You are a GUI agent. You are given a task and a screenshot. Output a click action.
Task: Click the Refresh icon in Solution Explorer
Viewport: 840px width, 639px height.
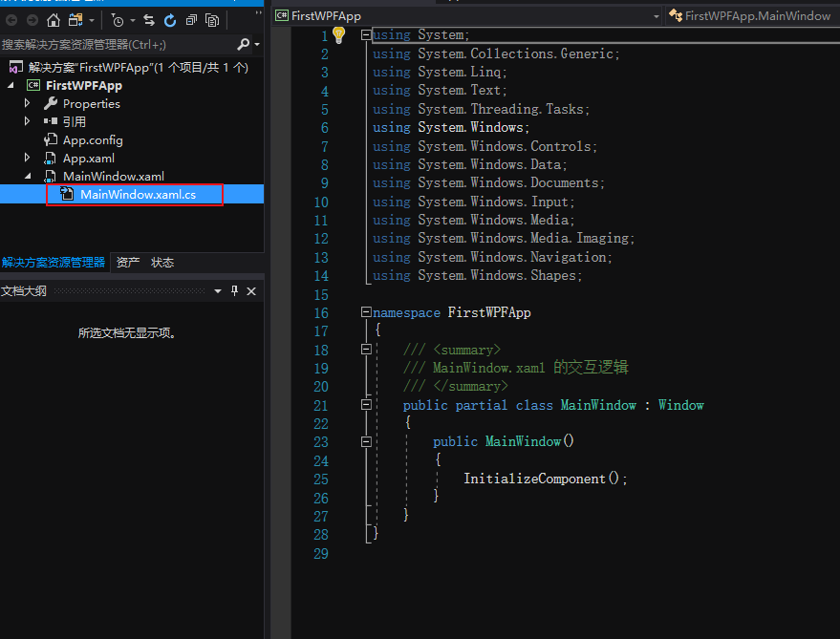point(170,20)
